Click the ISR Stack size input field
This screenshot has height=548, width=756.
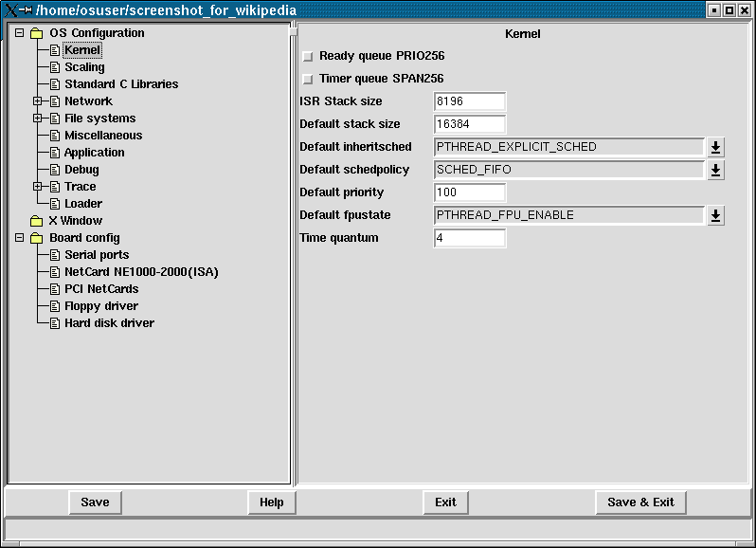[x=470, y=101]
